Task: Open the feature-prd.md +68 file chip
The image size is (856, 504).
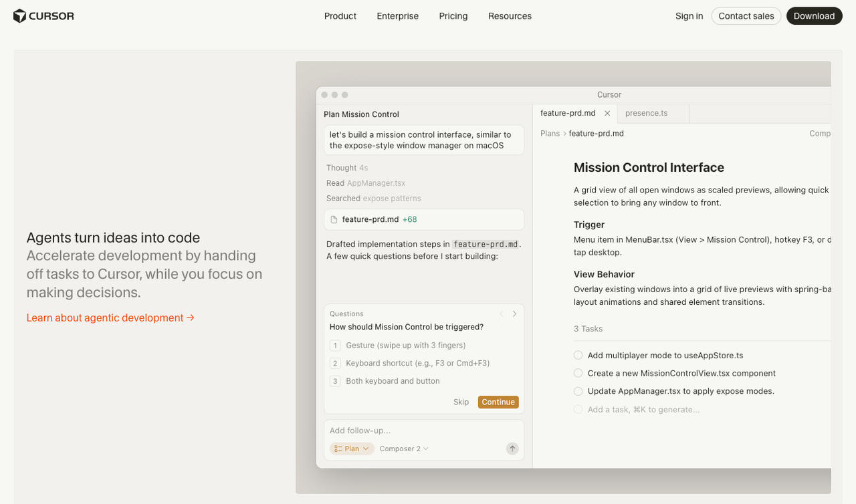Action: pos(424,219)
